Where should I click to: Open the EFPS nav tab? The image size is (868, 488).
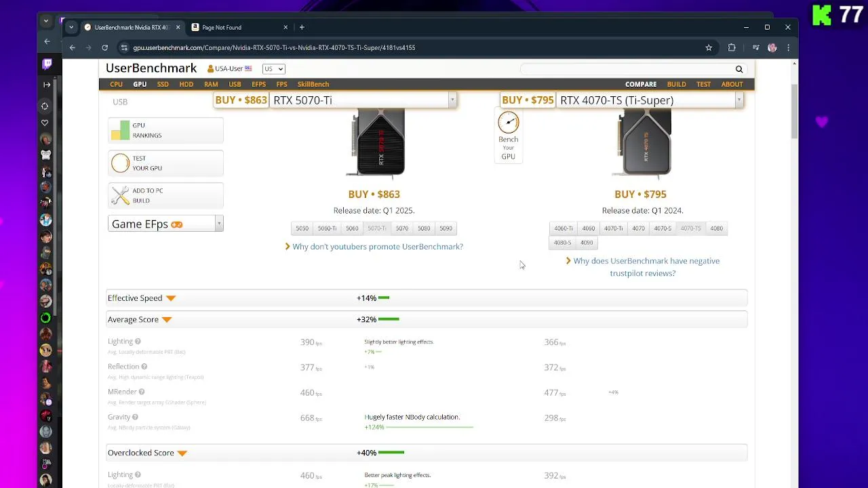(x=258, y=84)
